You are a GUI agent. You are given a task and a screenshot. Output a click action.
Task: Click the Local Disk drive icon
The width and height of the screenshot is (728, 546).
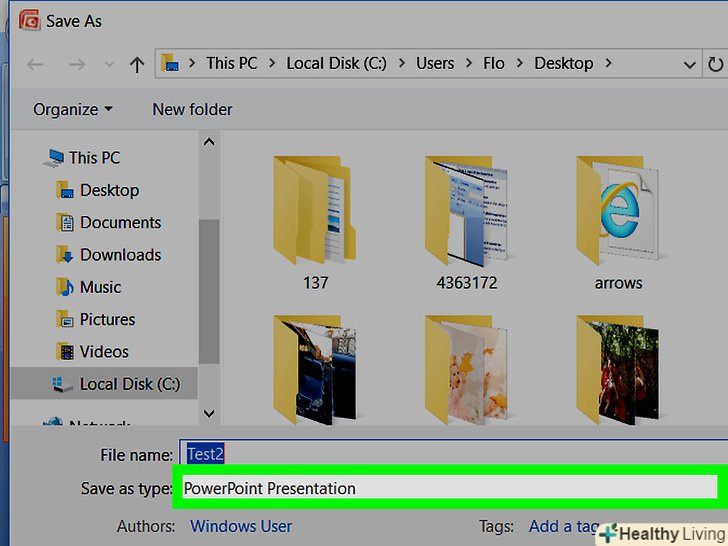tap(62, 384)
